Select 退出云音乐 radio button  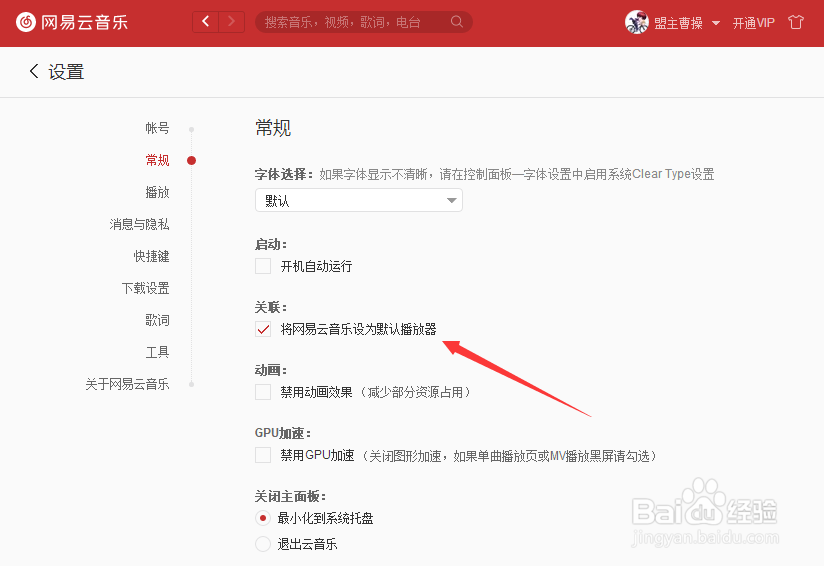(x=263, y=544)
